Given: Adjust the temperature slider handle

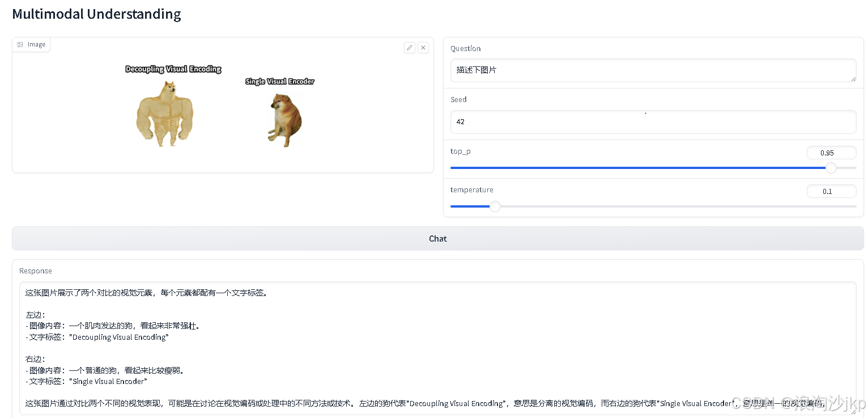Looking at the screenshot, I should coord(495,206).
